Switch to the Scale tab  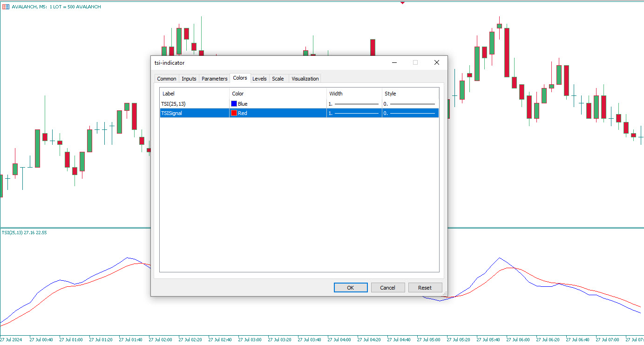pos(278,79)
